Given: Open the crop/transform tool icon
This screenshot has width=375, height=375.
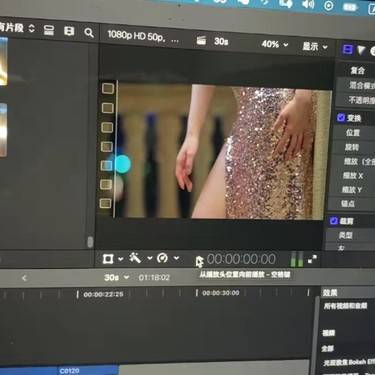Looking at the screenshot, I should pyautogui.click(x=108, y=259).
